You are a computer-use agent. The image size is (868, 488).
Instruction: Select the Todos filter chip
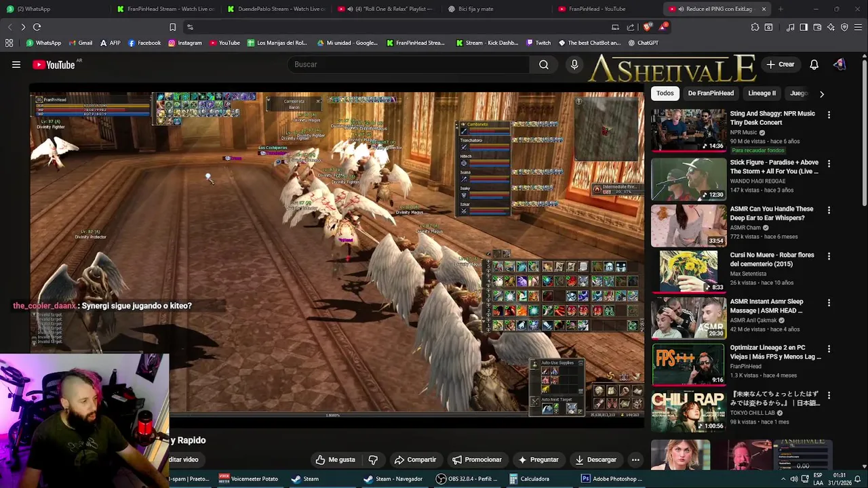pos(665,94)
